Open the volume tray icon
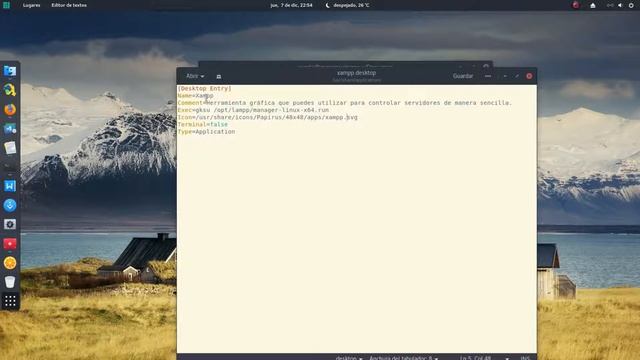The height and width of the screenshot is (360, 640). click(620, 5)
